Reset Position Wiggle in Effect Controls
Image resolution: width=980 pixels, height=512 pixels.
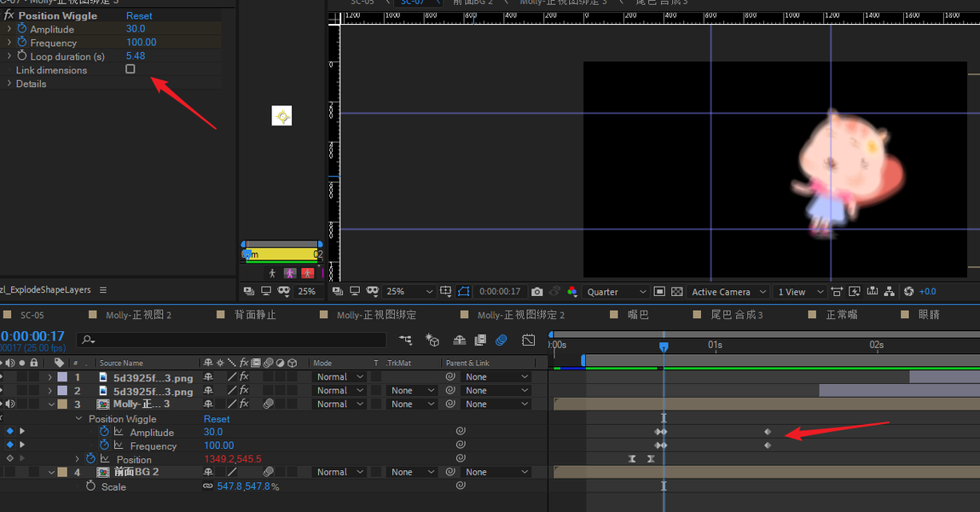click(139, 15)
